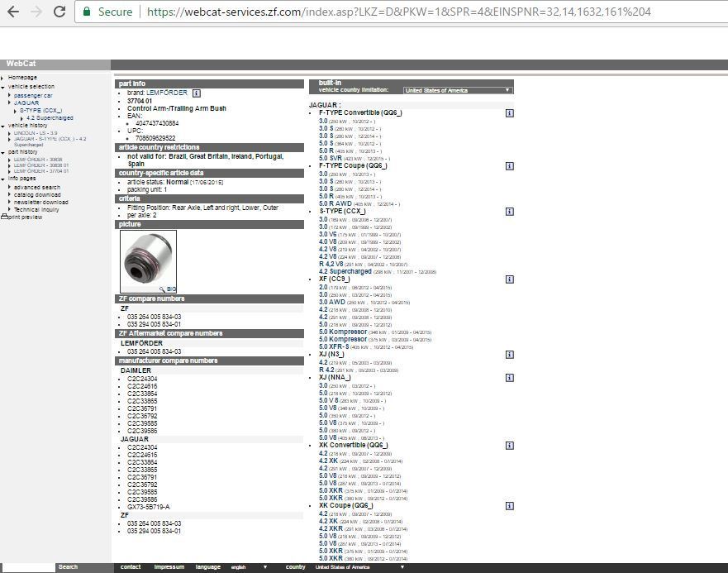Viewport: 728px width, 573px height.
Task: Open the language dropdown in footer
Action: (x=249, y=567)
